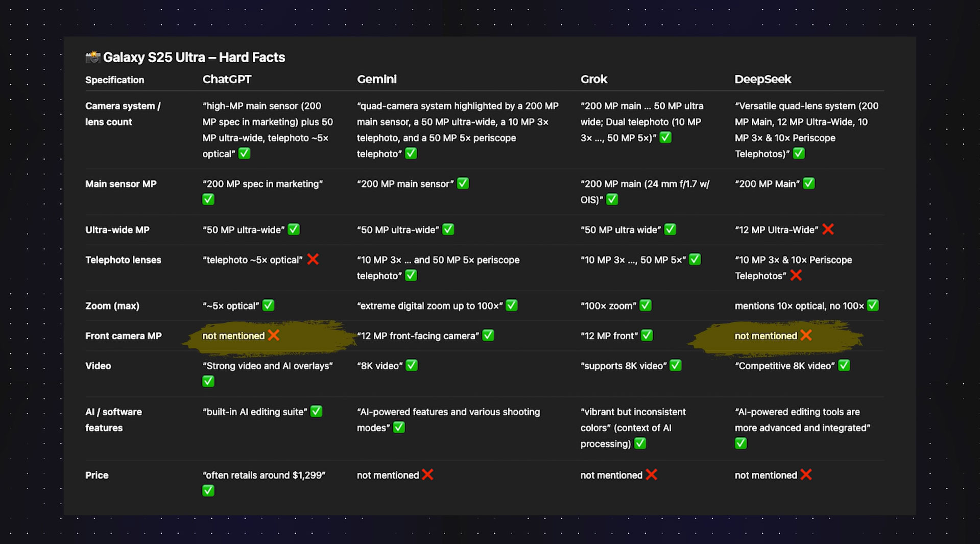This screenshot has height=544, width=980.
Task: Click red X after DeepSeek's "Periscope Telephotos" quote
Action: tap(796, 275)
